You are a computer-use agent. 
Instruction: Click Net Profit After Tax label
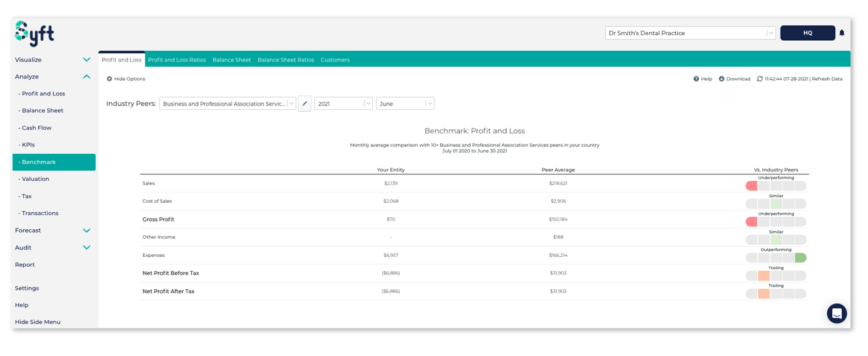(x=168, y=291)
